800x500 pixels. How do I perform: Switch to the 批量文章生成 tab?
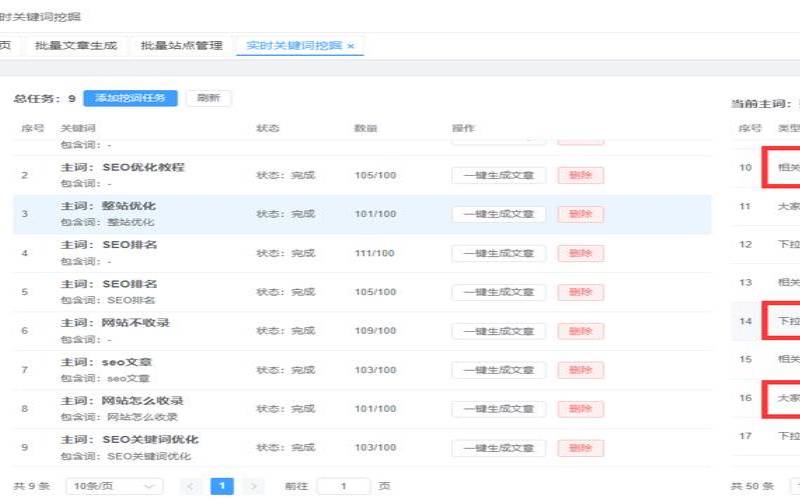tap(76, 45)
